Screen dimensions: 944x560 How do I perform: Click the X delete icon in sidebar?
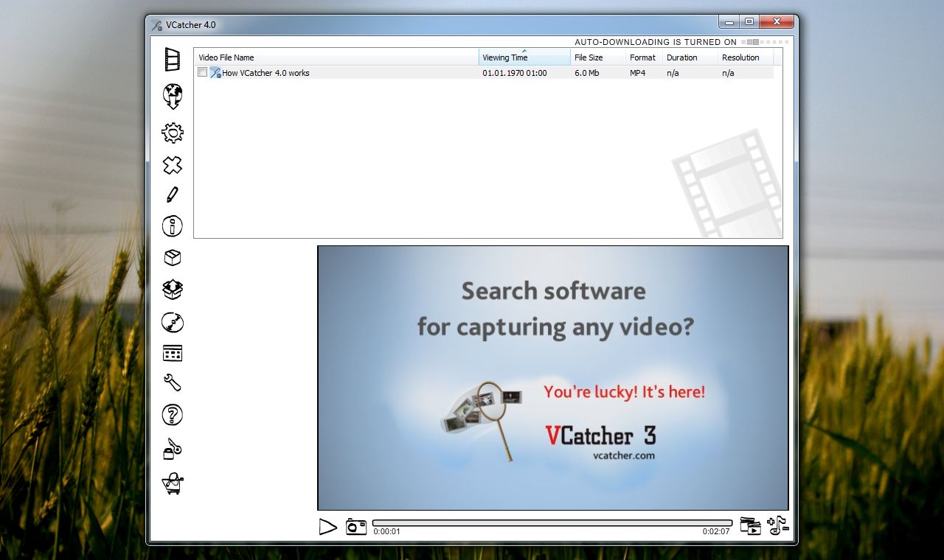(173, 165)
